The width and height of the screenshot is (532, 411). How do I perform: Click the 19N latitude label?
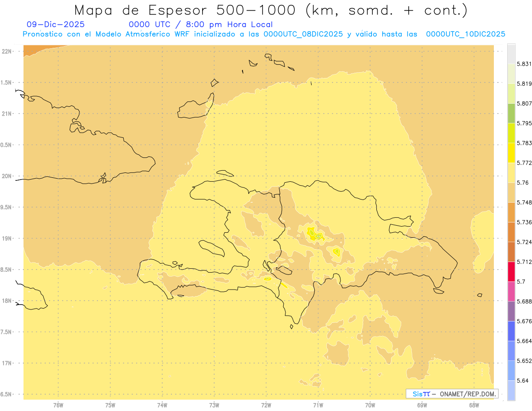[8, 238]
